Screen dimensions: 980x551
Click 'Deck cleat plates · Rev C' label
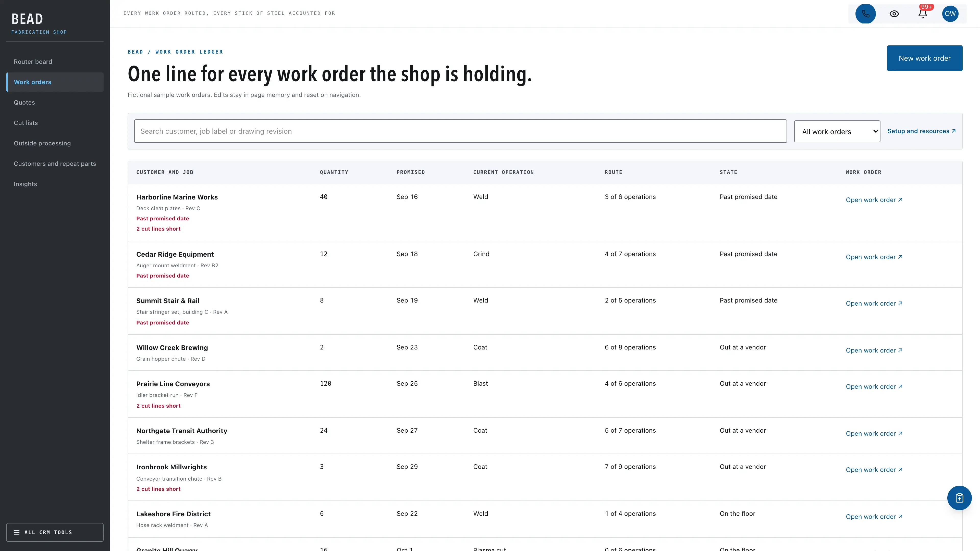(168, 208)
